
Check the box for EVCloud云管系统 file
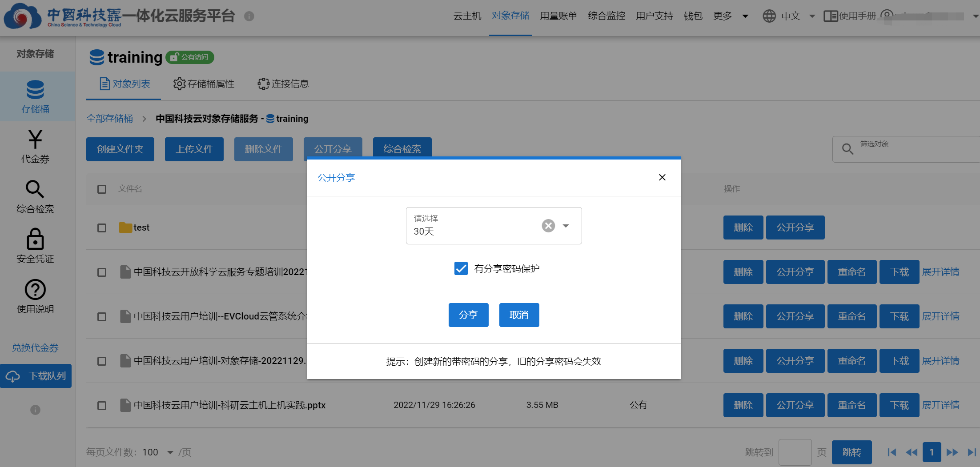(x=102, y=317)
